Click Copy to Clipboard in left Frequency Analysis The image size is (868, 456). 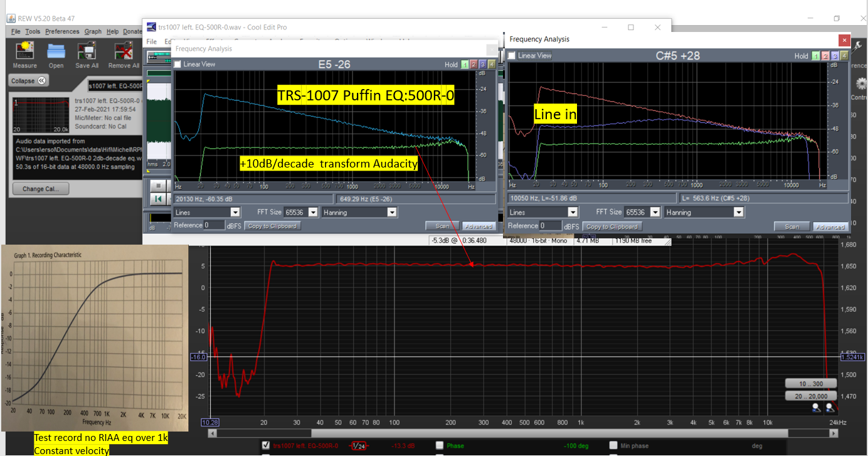273,226
